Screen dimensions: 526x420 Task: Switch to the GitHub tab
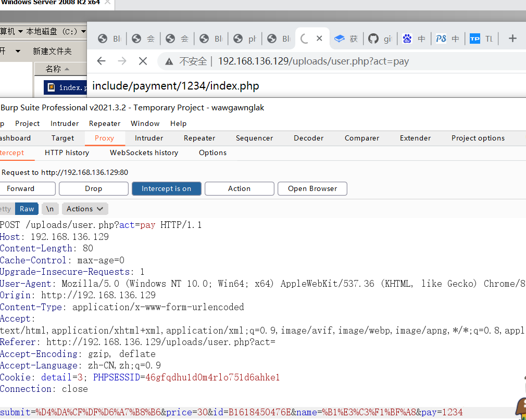380,39
